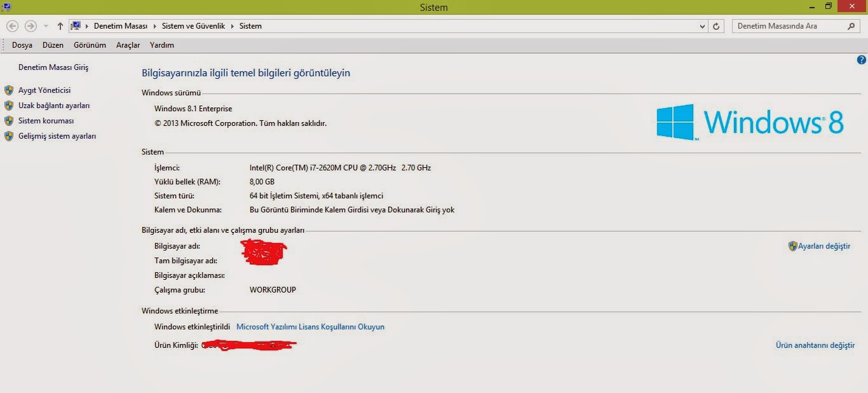Open Aygıt Yöneticisi
The image size is (868, 393).
point(44,90)
